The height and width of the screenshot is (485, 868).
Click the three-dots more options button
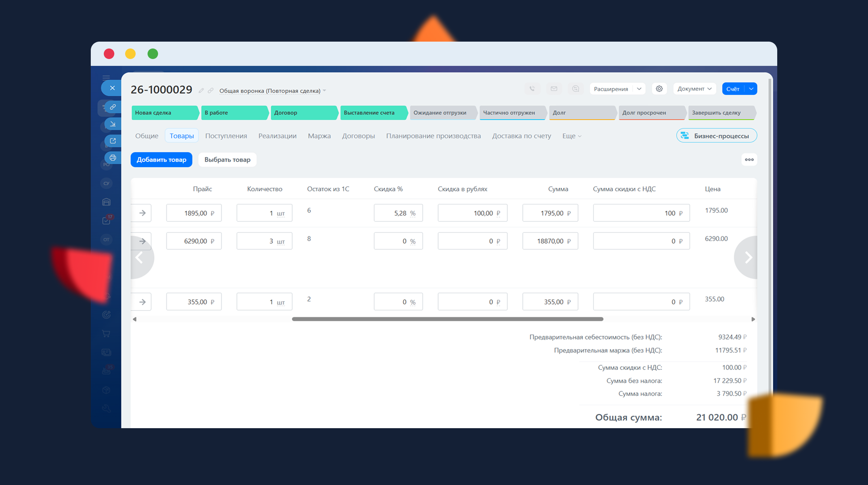pyautogui.click(x=749, y=160)
